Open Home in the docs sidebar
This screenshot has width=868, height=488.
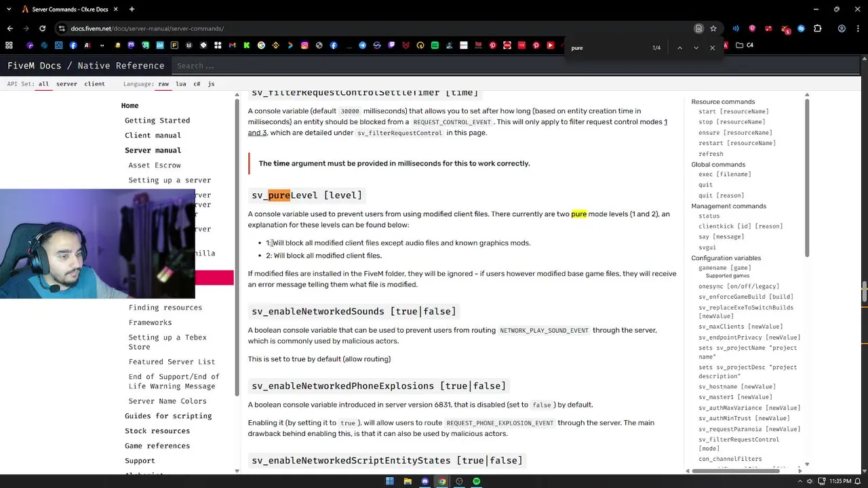click(x=130, y=106)
